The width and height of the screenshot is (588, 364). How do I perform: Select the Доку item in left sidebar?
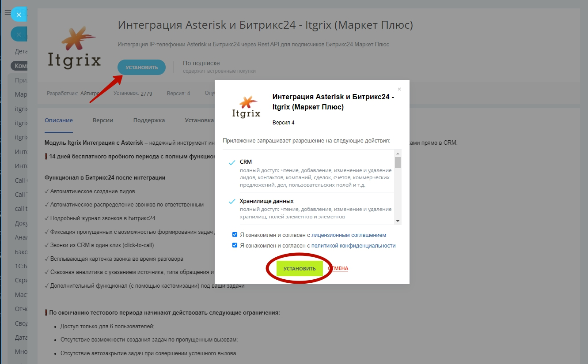[21, 223]
